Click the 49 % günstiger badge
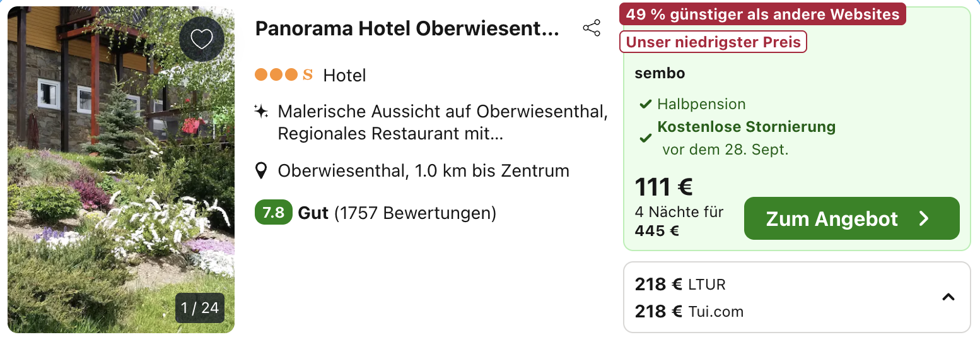The width and height of the screenshot is (980, 342). [x=762, y=14]
